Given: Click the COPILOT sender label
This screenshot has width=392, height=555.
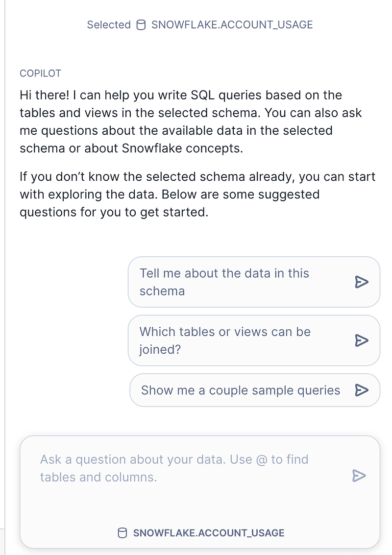Looking at the screenshot, I should click(40, 73).
